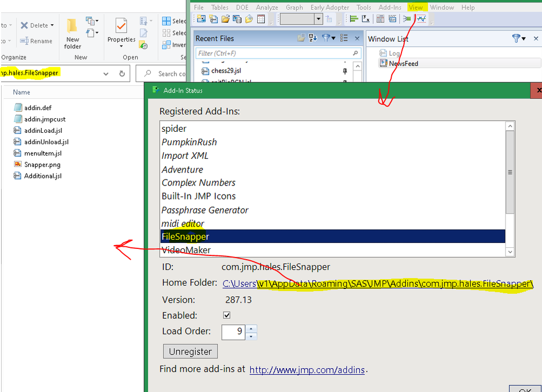542x392 pixels.
Task: Click the Select all grid icon in Explorer
Action: click(x=166, y=21)
